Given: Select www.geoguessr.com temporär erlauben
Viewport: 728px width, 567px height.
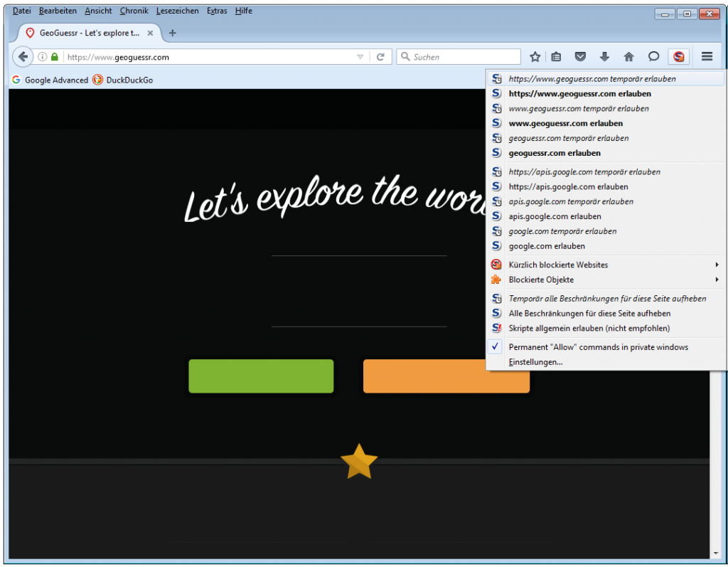Looking at the screenshot, I should [606, 109].
